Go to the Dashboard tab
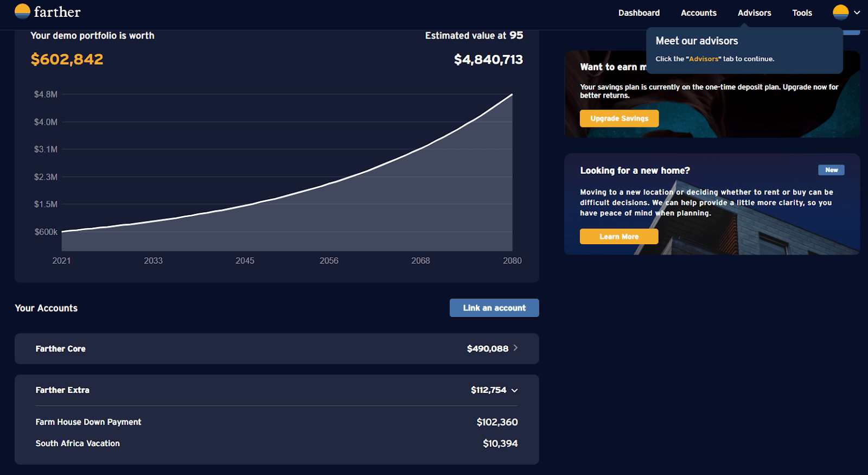The width and height of the screenshot is (868, 475). [x=639, y=13]
